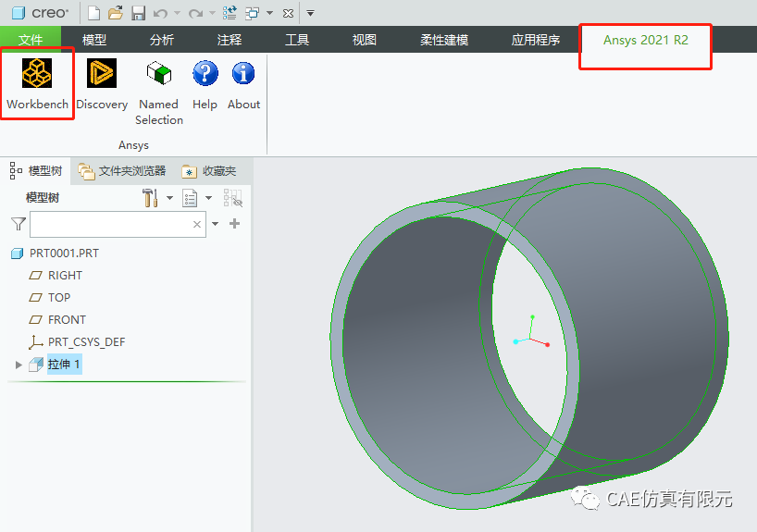Open the tree settings dropdown arrow
757x532 pixels.
[x=170, y=198]
